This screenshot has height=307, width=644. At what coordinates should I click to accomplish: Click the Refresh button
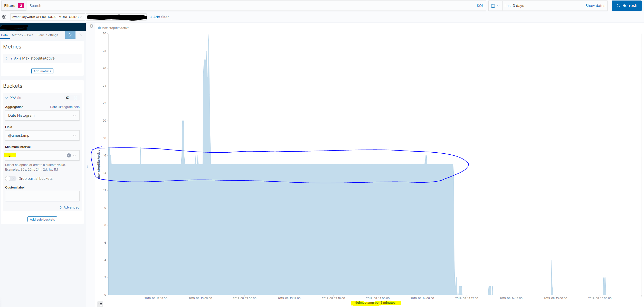click(x=627, y=6)
